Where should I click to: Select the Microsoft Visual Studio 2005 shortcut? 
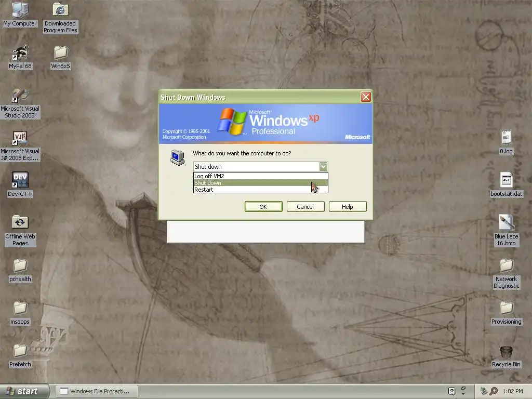point(20,103)
